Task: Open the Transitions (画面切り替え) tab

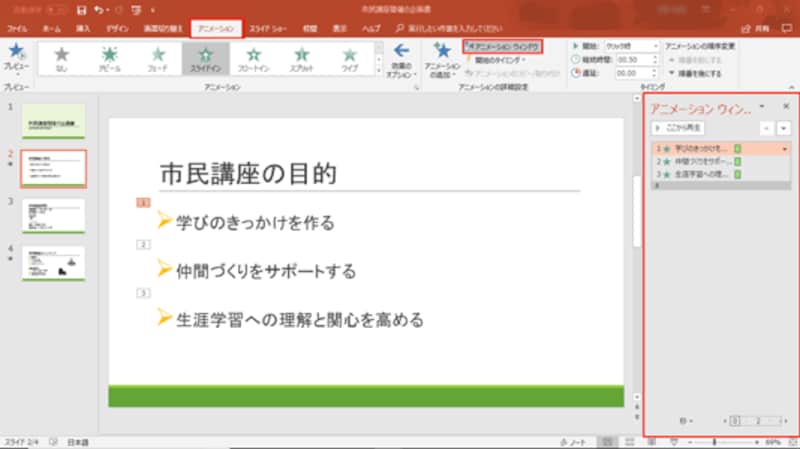Action: pyautogui.click(x=163, y=29)
